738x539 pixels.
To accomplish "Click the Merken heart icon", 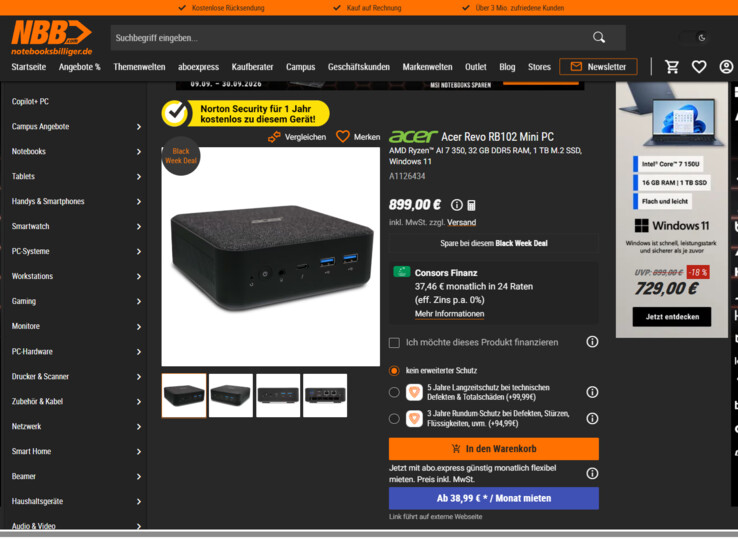I will [x=343, y=137].
